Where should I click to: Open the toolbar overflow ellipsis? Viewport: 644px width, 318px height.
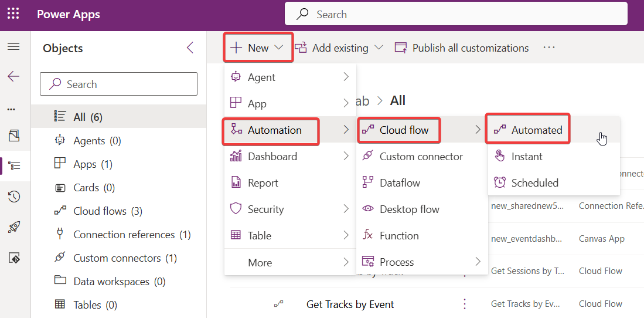549,48
